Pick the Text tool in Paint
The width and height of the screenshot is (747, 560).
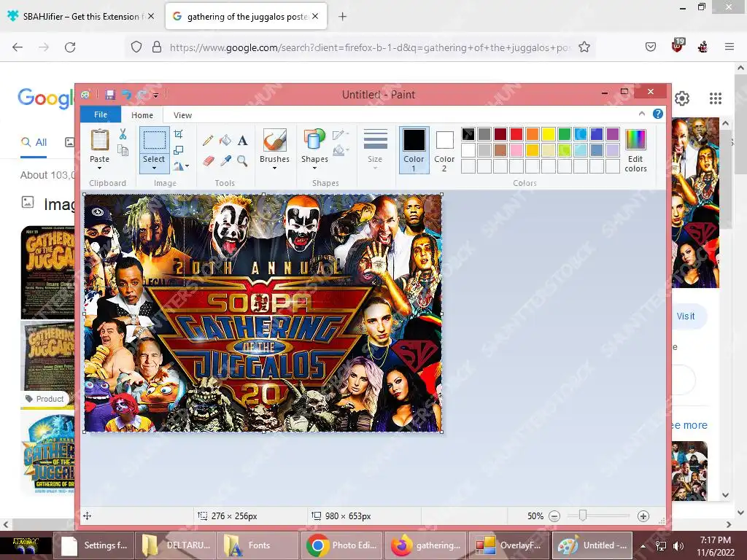[242, 141]
